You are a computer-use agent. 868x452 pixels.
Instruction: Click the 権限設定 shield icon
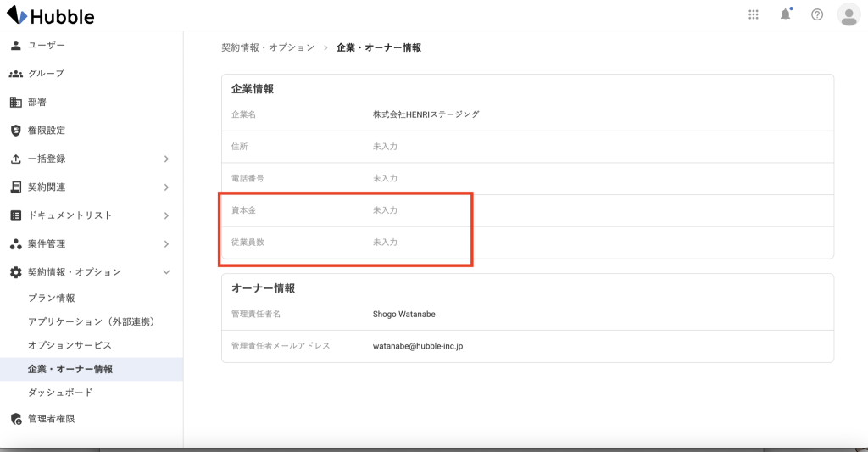click(15, 131)
